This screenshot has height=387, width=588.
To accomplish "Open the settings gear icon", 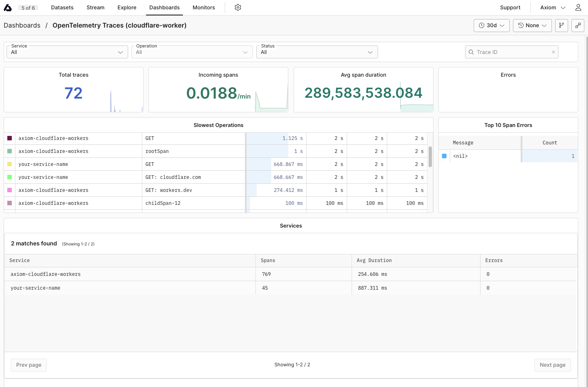I will [x=238, y=7].
